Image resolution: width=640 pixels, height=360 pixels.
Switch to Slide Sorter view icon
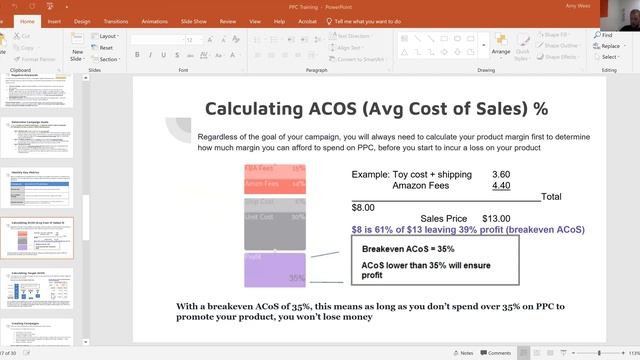tap(537, 353)
